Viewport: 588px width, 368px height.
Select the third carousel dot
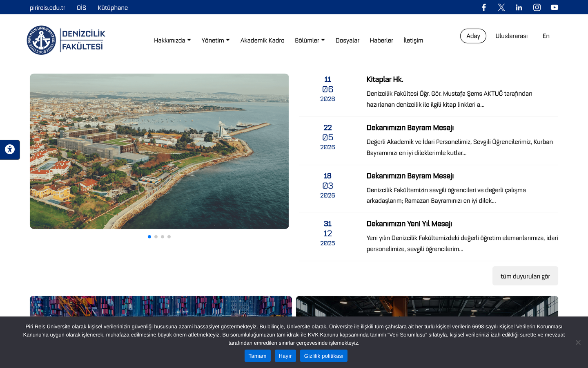click(x=163, y=237)
